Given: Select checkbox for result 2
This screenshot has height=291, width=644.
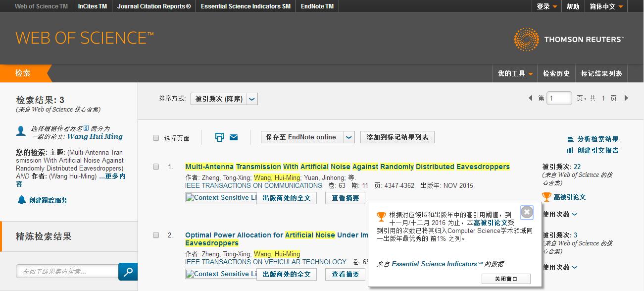Looking at the screenshot, I should (156, 235).
